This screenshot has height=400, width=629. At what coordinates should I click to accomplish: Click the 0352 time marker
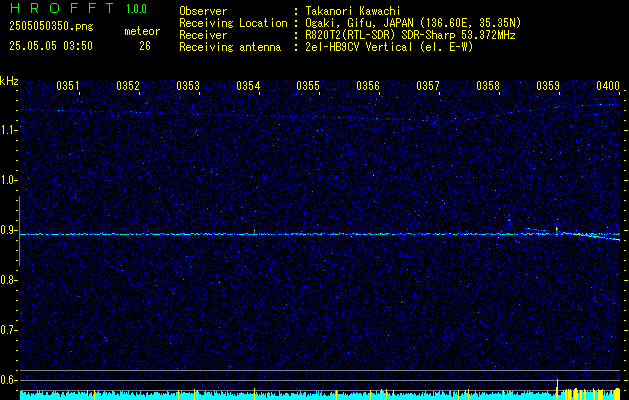tap(128, 86)
